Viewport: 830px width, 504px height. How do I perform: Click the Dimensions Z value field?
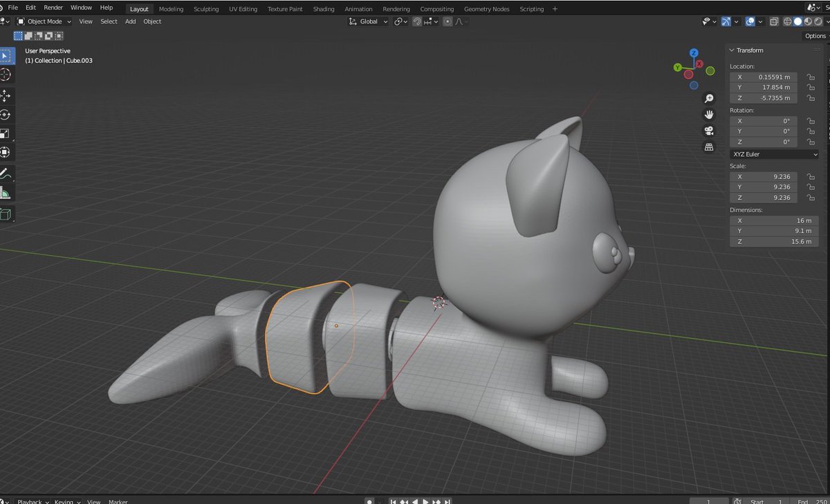click(x=774, y=241)
